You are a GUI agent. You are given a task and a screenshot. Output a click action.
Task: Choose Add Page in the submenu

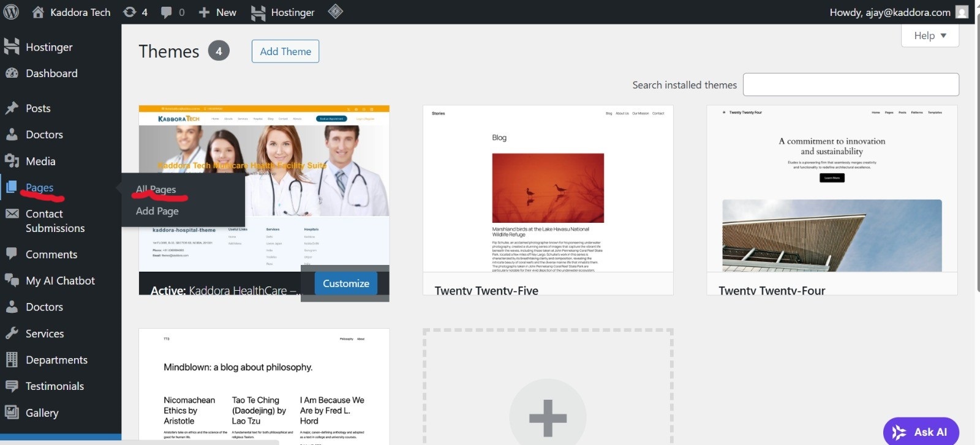pyautogui.click(x=157, y=211)
